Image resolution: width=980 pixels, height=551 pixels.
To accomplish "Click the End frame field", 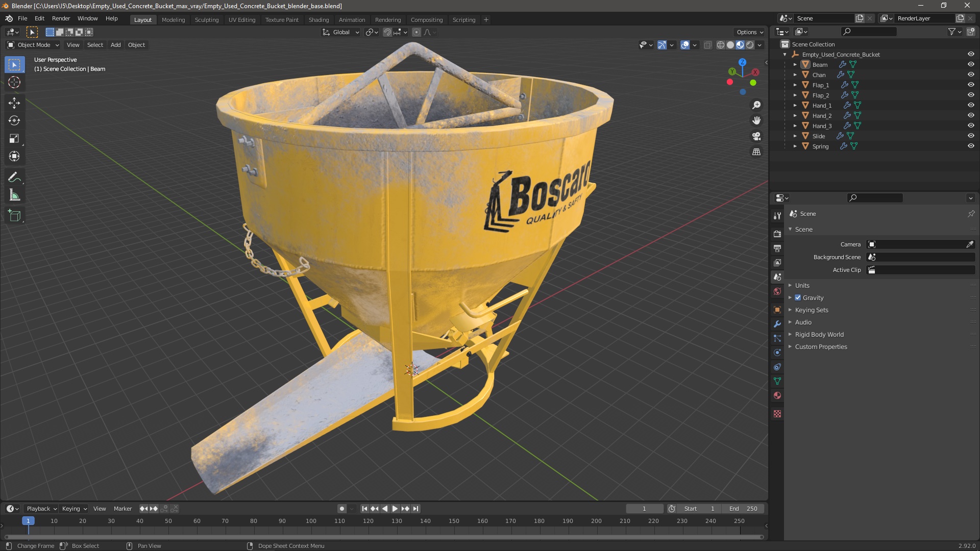I will pyautogui.click(x=743, y=509).
